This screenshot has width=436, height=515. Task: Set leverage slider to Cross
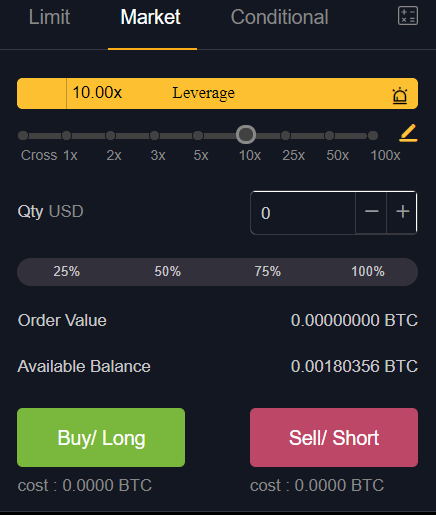23,135
